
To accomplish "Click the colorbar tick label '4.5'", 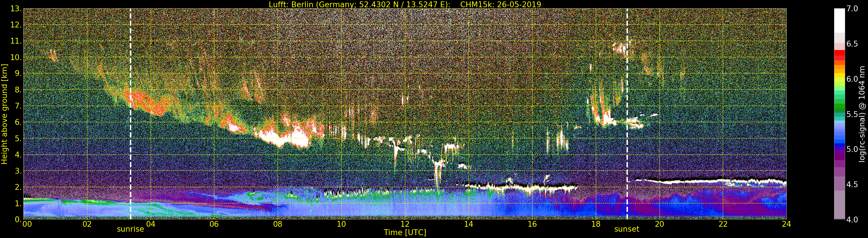I will click(852, 185).
